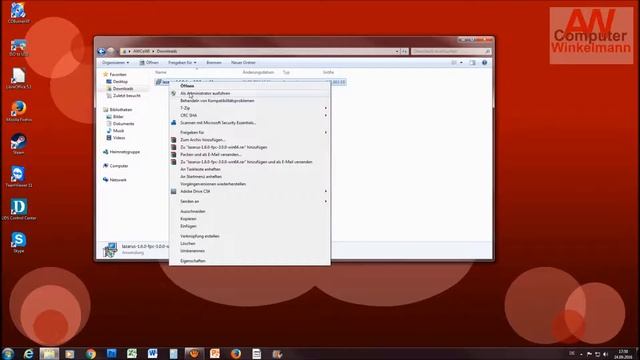Select Desktop in the Favoriten list
Image resolution: width=640 pixels, height=360 pixels.
(x=120, y=82)
